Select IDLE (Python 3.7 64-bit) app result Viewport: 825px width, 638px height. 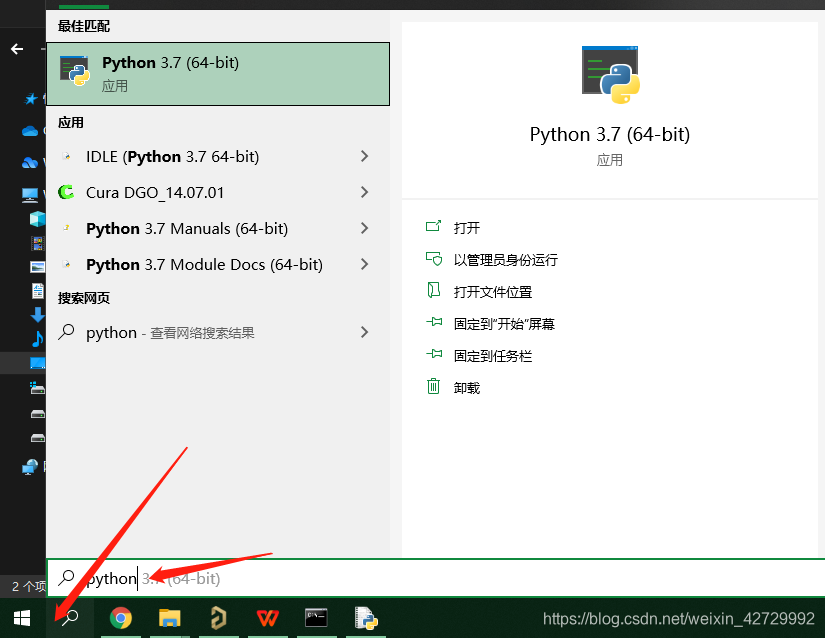point(218,156)
